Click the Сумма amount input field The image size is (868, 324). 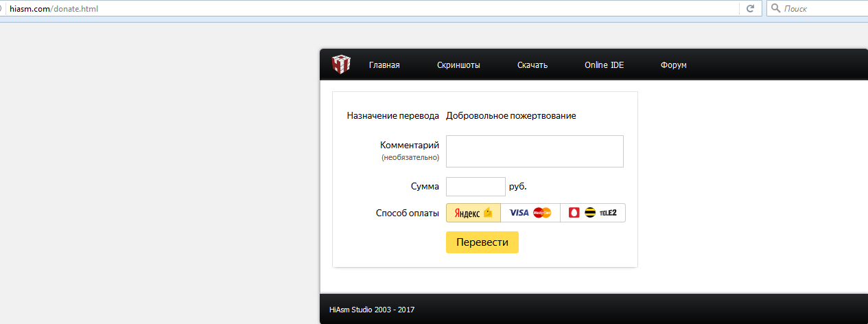(x=476, y=187)
